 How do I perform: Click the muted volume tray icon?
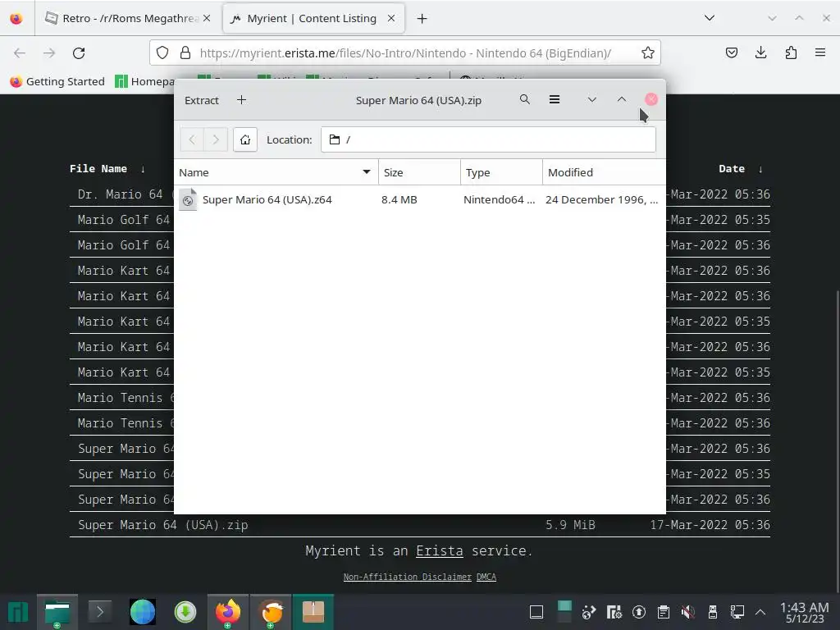click(688, 612)
